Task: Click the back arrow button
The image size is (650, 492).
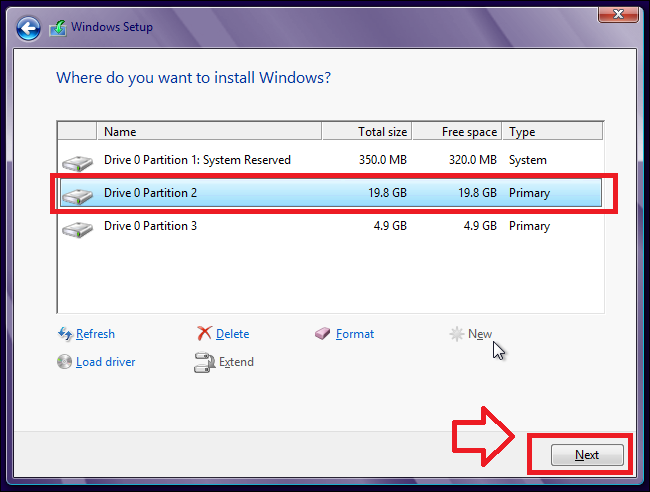Action: 29,27
